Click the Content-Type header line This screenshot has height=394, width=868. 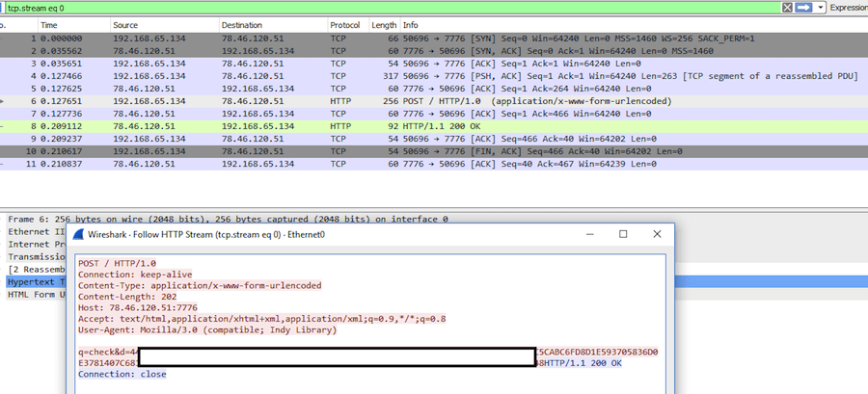click(x=200, y=286)
